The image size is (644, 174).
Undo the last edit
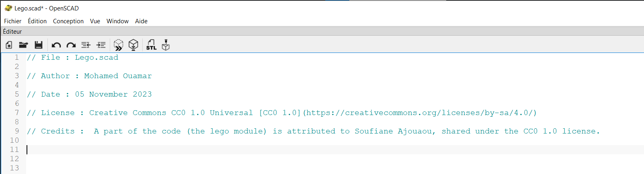pos(56,45)
